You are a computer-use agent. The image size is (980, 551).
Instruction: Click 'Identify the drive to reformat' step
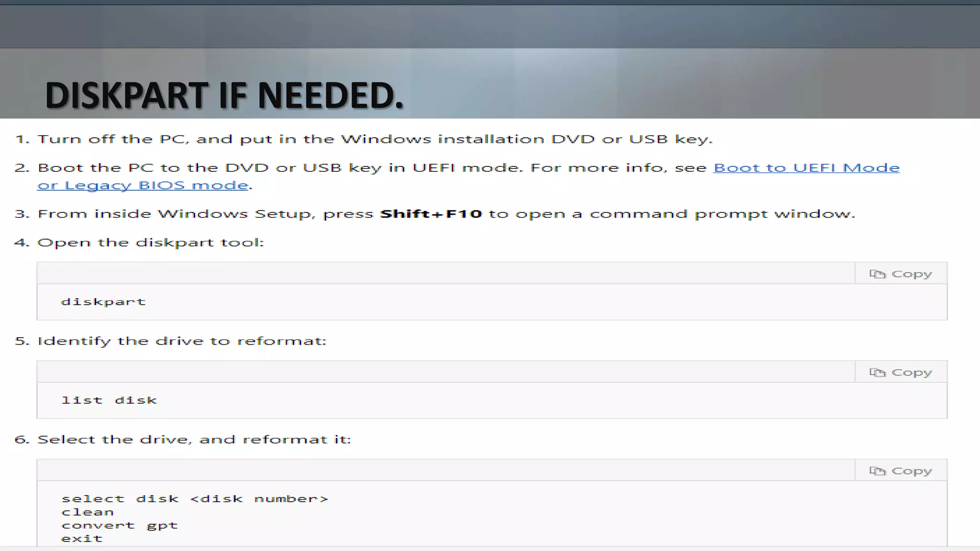pyautogui.click(x=181, y=341)
